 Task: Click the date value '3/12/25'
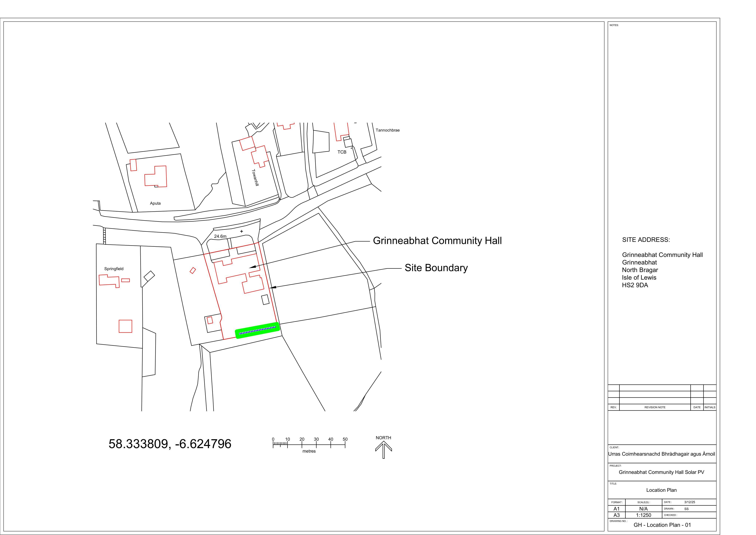[690, 502]
